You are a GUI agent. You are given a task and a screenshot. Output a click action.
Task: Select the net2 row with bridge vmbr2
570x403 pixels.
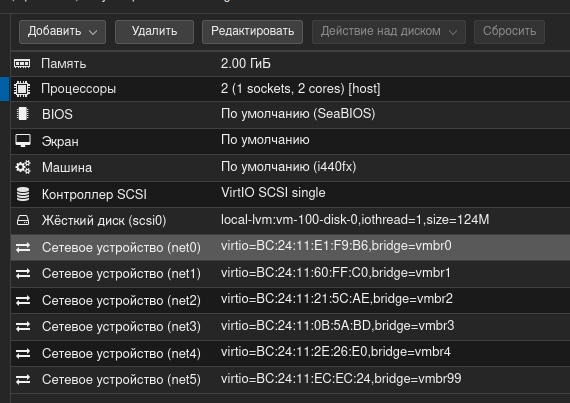[x=290, y=300]
